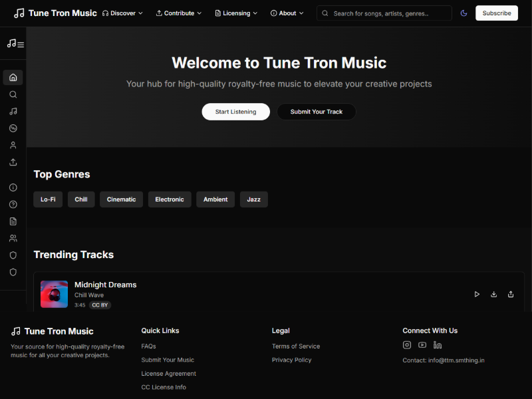This screenshot has height=399, width=532.
Task: Share the Midnight Dreams track
Action: coord(511,294)
